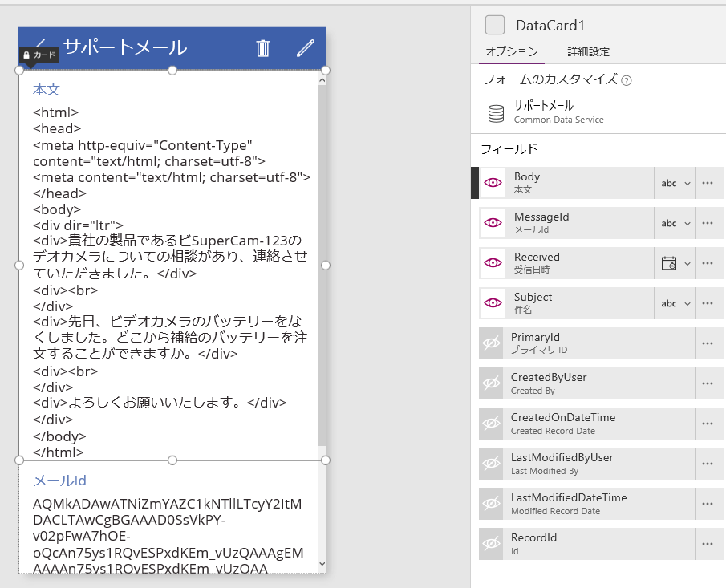Expand the control type dropdown for Subject

point(675,302)
